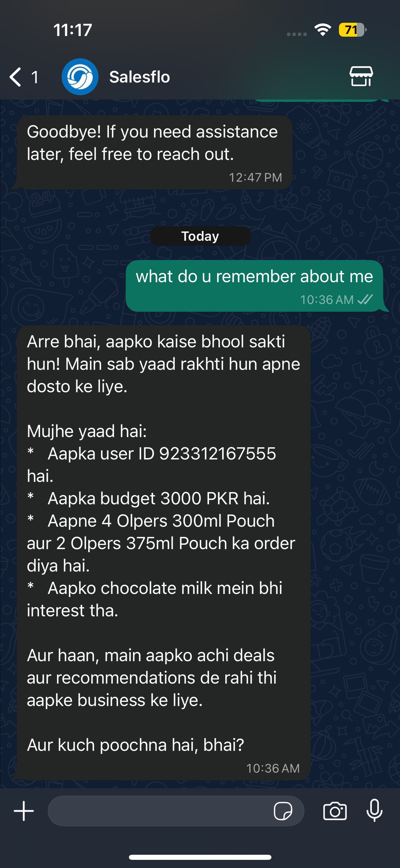Tap the home indicator bar
The width and height of the screenshot is (400, 868).
point(200,857)
